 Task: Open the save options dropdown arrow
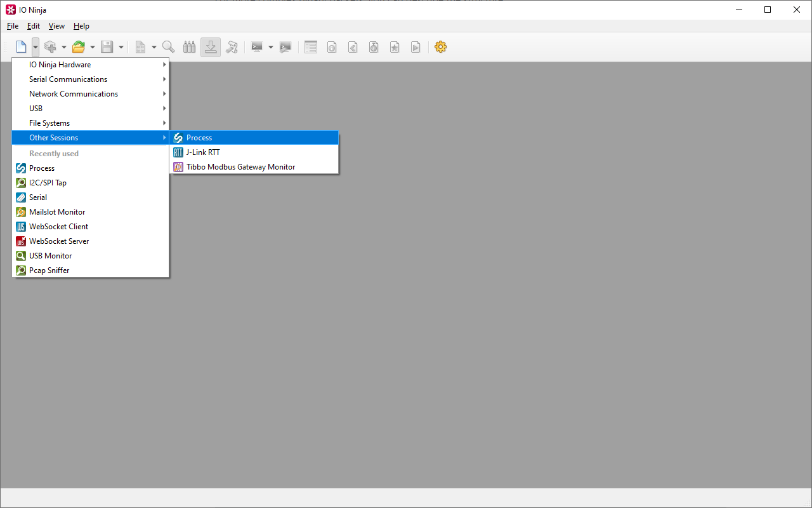coord(121,47)
